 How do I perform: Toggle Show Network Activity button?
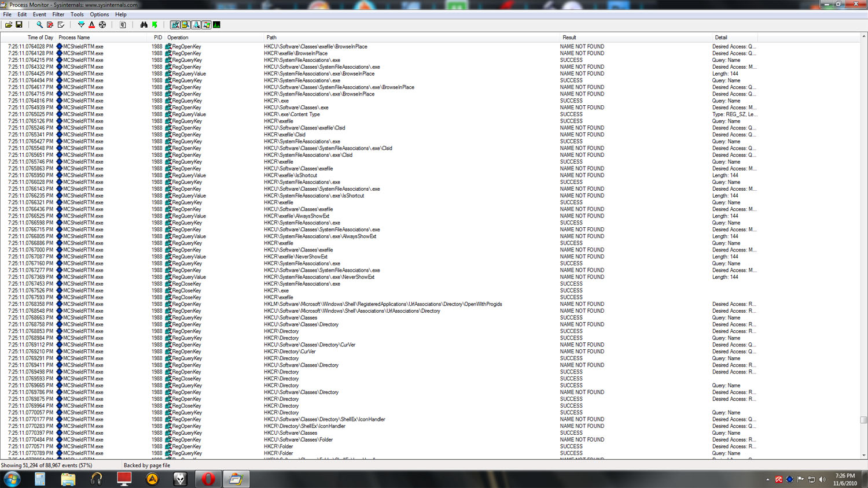tap(196, 25)
